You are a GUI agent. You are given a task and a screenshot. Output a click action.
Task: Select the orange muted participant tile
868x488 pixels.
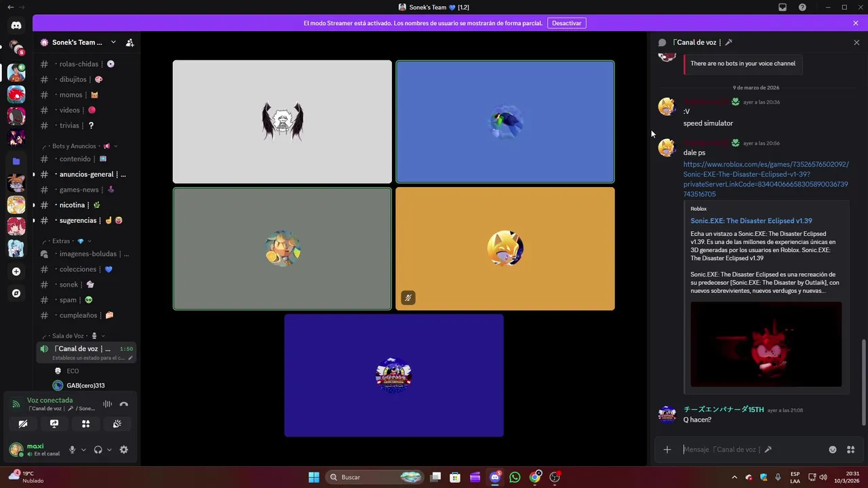click(505, 249)
